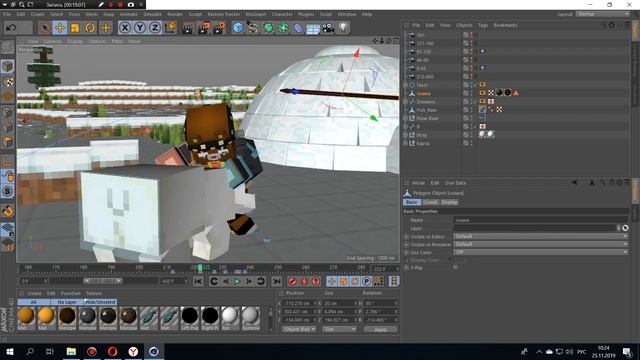Open the Use Color dropdown
Image resolution: width=640 pixels, height=360 pixels.
pos(540,252)
